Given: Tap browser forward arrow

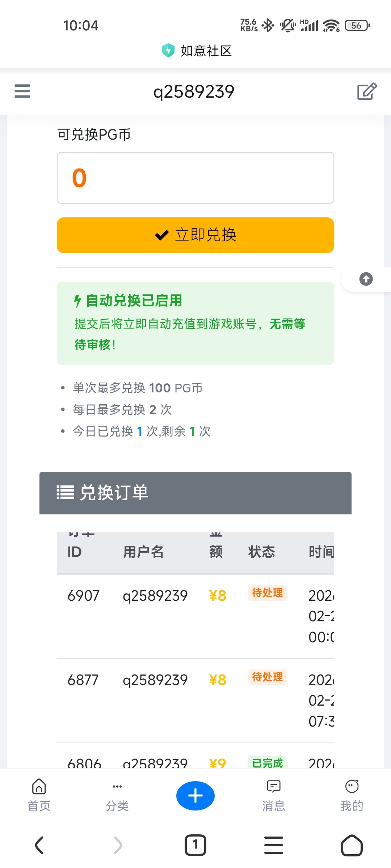Looking at the screenshot, I should tap(117, 845).
